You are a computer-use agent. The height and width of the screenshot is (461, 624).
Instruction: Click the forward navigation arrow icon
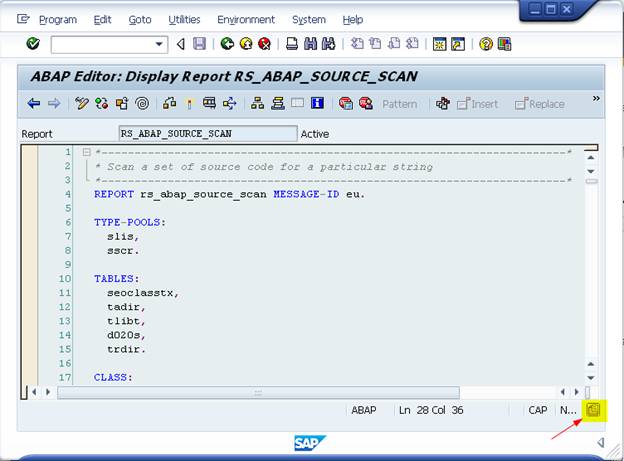pyautogui.click(x=54, y=104)
